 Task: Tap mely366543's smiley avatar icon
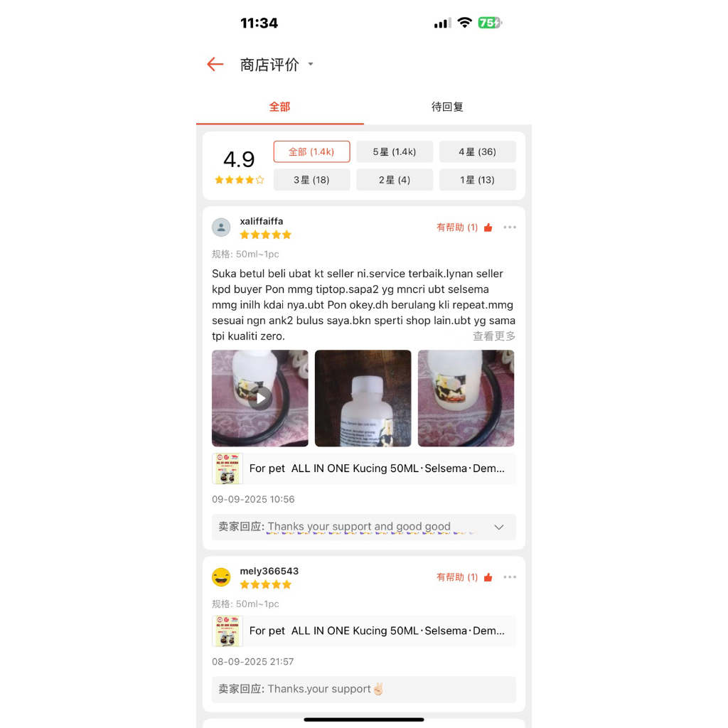221,577
